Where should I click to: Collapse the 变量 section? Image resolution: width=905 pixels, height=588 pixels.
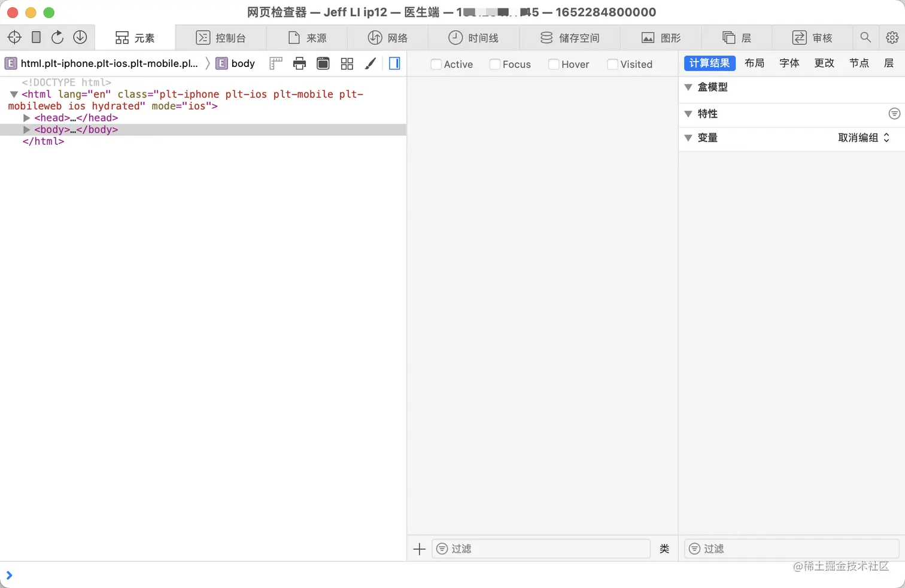[688, 138]
